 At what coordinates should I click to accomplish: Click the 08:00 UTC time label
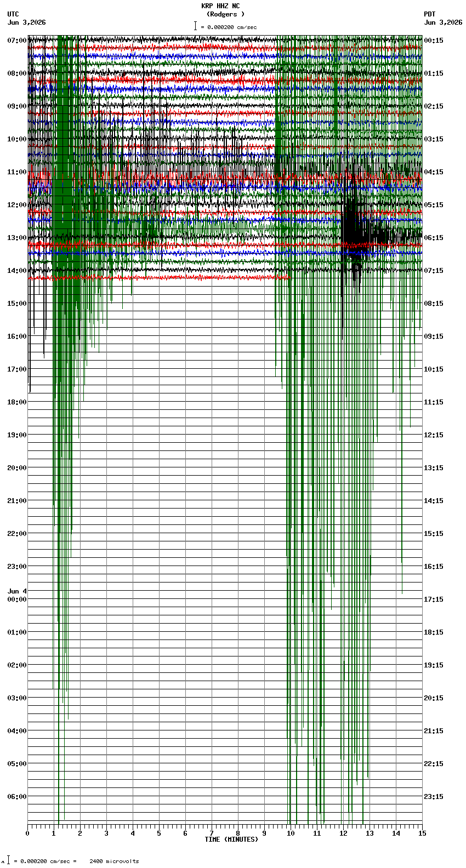coord(17,73)
